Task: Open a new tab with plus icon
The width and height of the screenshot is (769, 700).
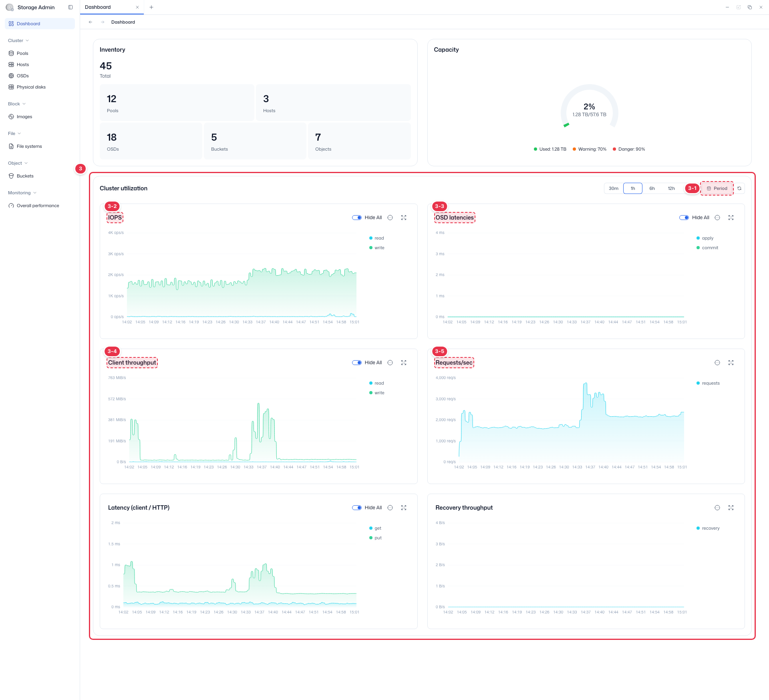Action: pyautogui.click(x=151, y=7)
